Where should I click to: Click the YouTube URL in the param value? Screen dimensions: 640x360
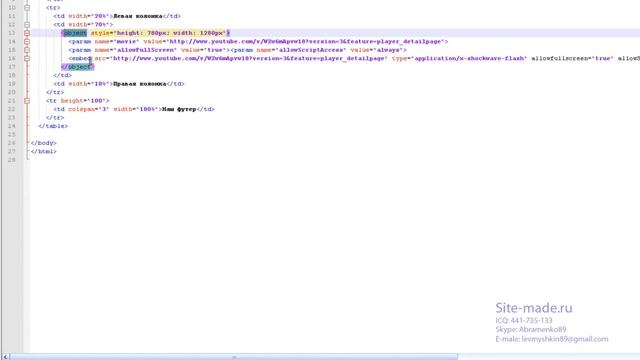(306, 42)
